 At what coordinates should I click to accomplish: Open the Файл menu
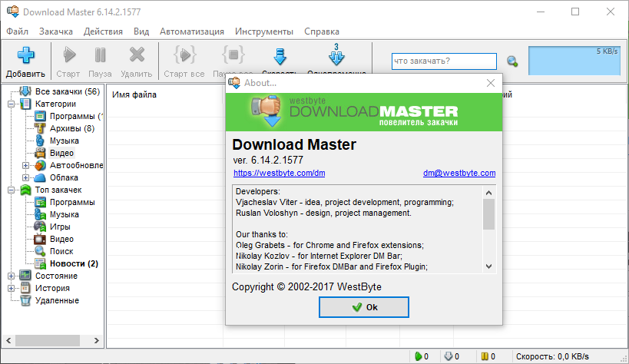(17, 31)
